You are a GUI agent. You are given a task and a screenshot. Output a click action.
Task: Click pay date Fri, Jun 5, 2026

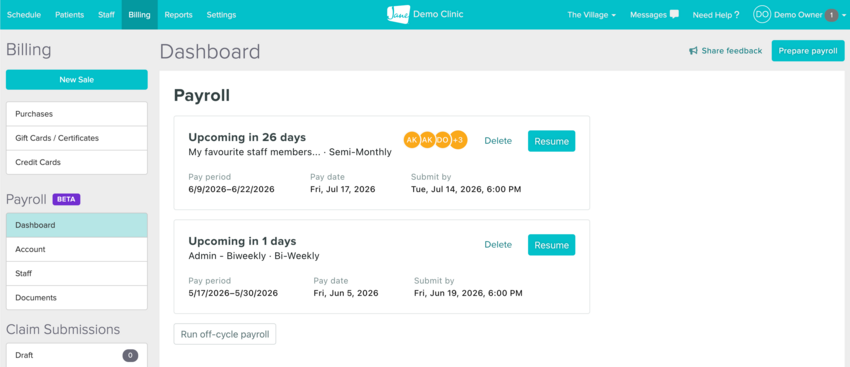346,293
